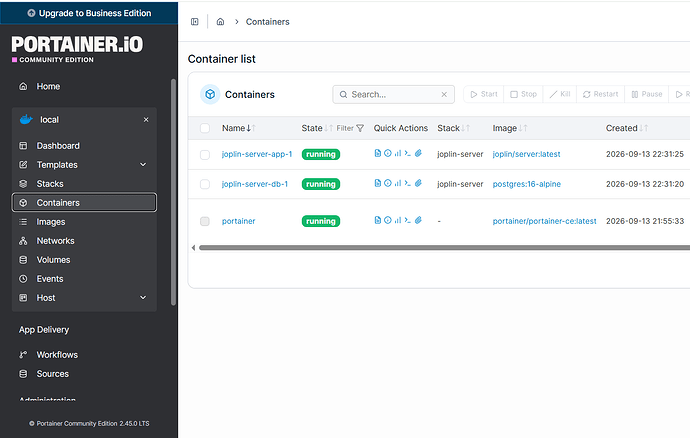Image resolution: width=690 pixels, height=438 pixels.
Task: View stats for joplin-server-app-1
Action: 398,153
